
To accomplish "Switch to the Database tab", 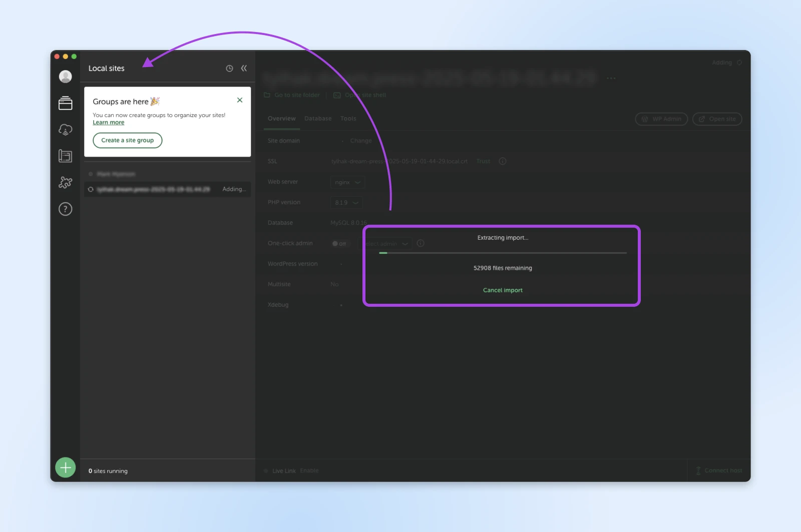I will point(318,119).
